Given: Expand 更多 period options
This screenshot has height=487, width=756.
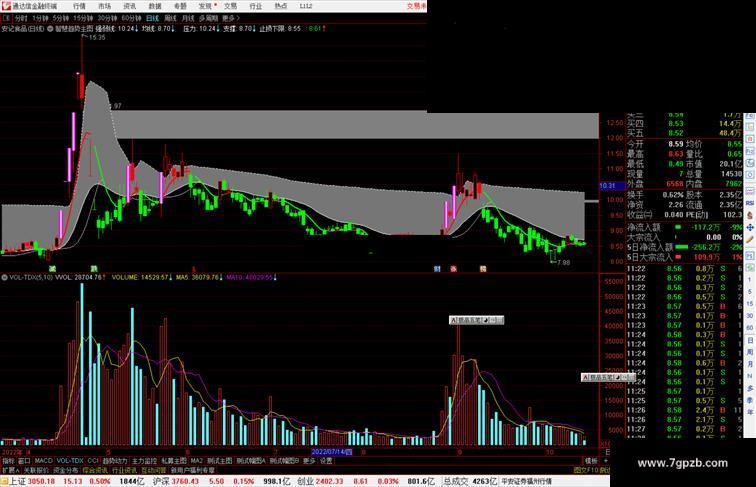Looking at the screenshot, I should coord(230,18).
